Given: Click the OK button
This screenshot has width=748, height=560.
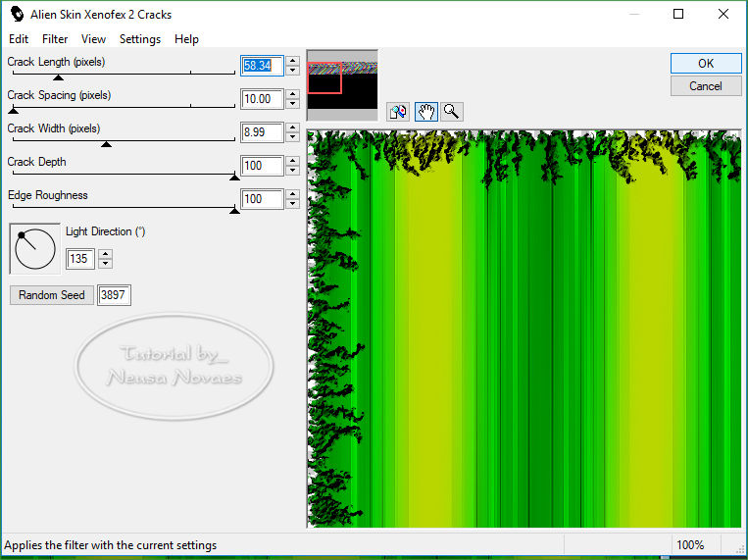Looking at the screenshot, I should pyautogui.click(x=706, y=64).
